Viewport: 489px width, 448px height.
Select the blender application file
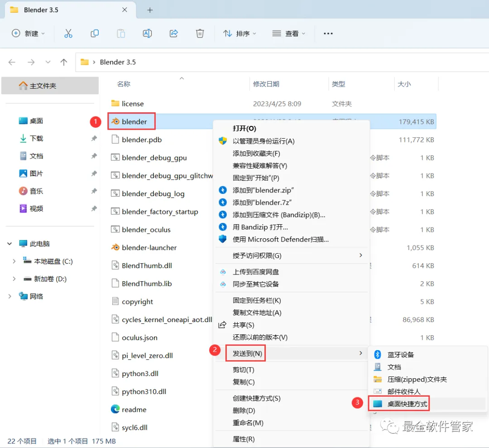click(x=134, y=122)
